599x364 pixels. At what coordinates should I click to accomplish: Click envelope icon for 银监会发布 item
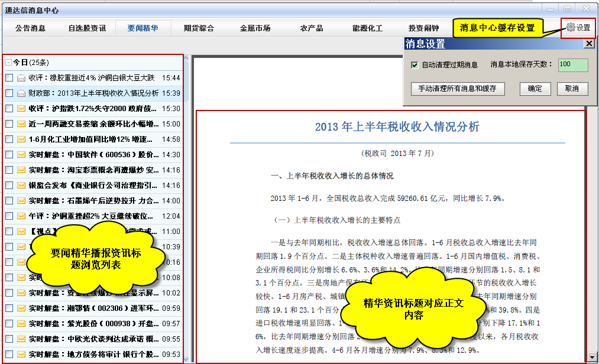[21, 186]
